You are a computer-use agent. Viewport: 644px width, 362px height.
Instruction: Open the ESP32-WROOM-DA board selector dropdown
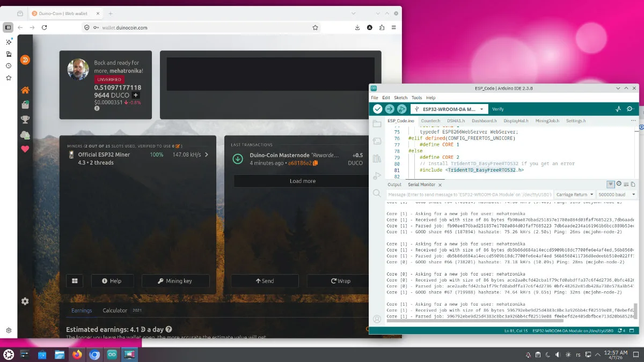[x=450, y=109]
